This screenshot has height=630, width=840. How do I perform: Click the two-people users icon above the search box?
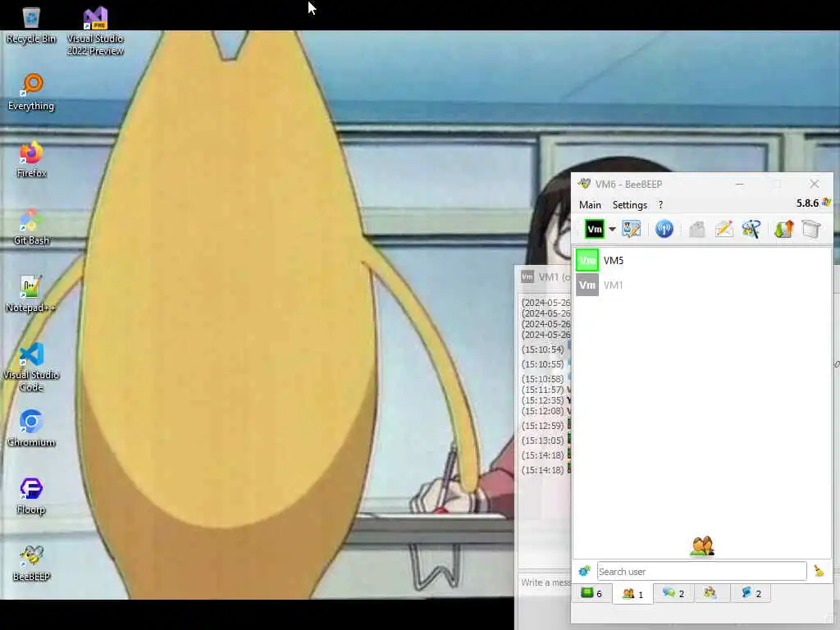pos(702,546)
